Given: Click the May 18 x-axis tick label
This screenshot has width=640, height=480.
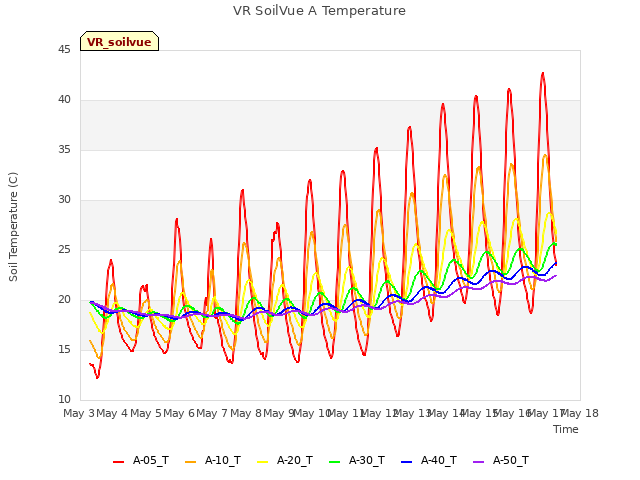Looking at the screenshot, I should point(580,413).
